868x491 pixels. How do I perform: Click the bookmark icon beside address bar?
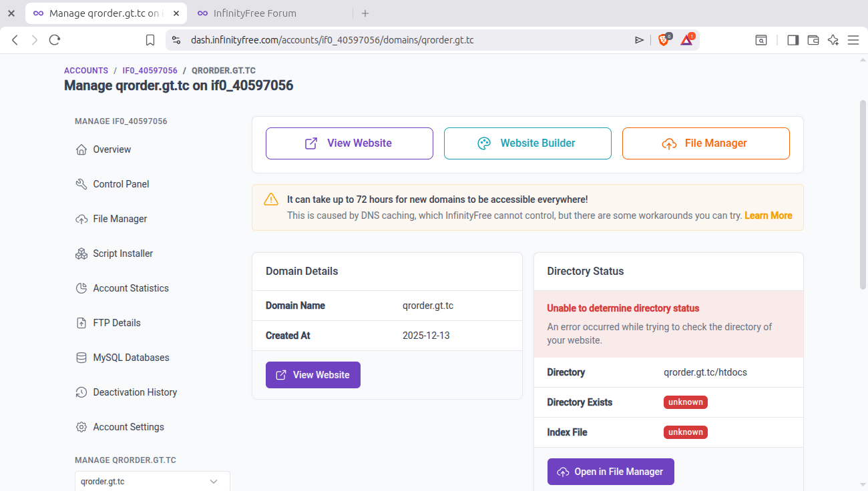[150, 40]
